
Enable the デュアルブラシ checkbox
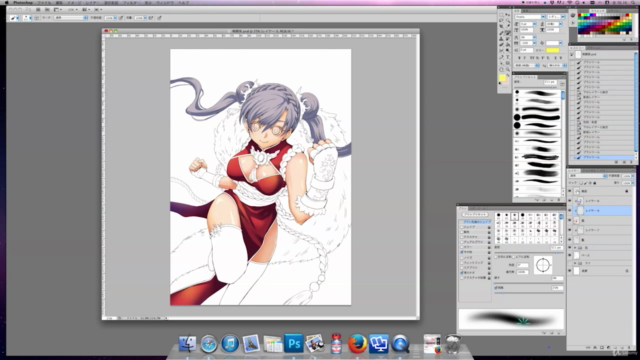click(462, 242)
